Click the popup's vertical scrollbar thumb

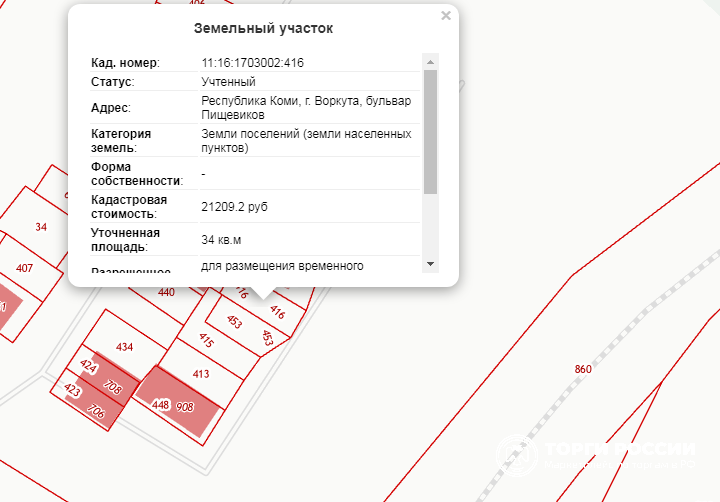click(x=430, y=130)
